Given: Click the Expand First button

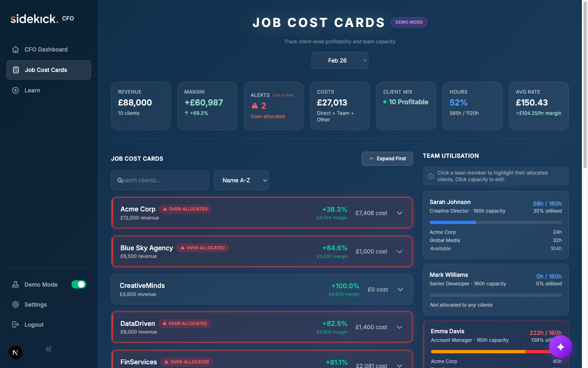Looking at the screenshot, I should point(387,159).
